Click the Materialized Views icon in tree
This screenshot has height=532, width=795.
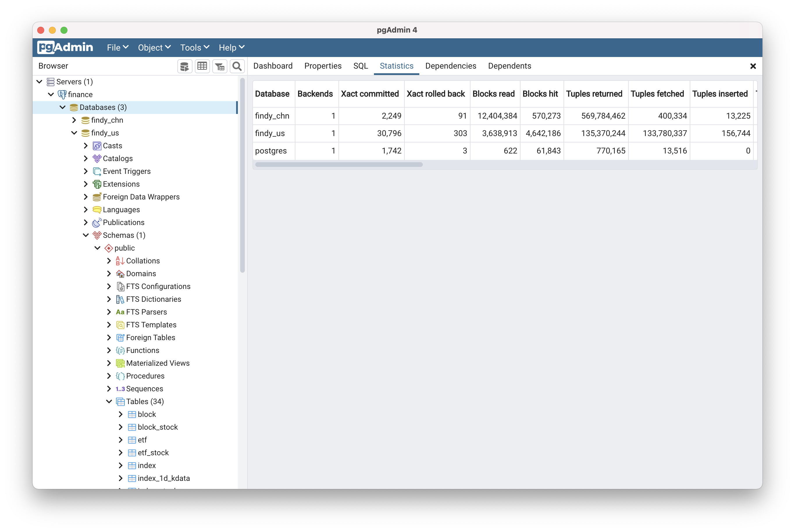coord(120,363)
